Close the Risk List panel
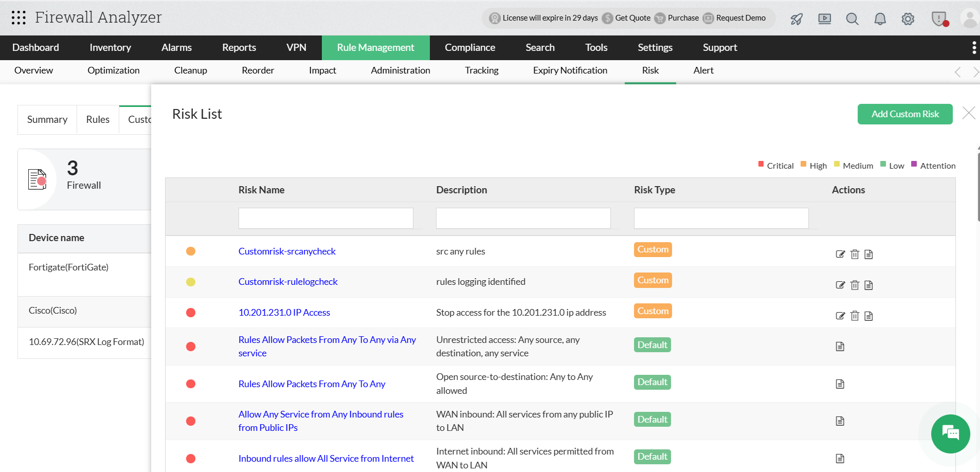Viewport: 980px width, 472px height. click(x=969, y=113)
